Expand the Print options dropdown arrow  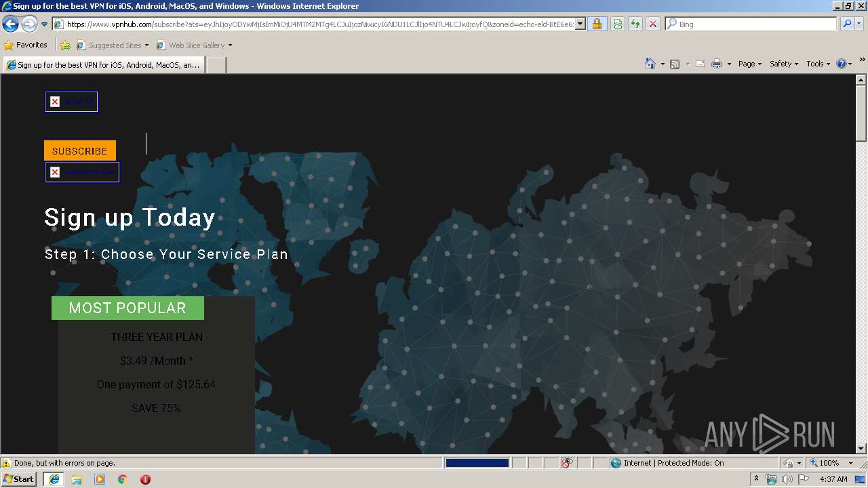(x=729, y=64)
